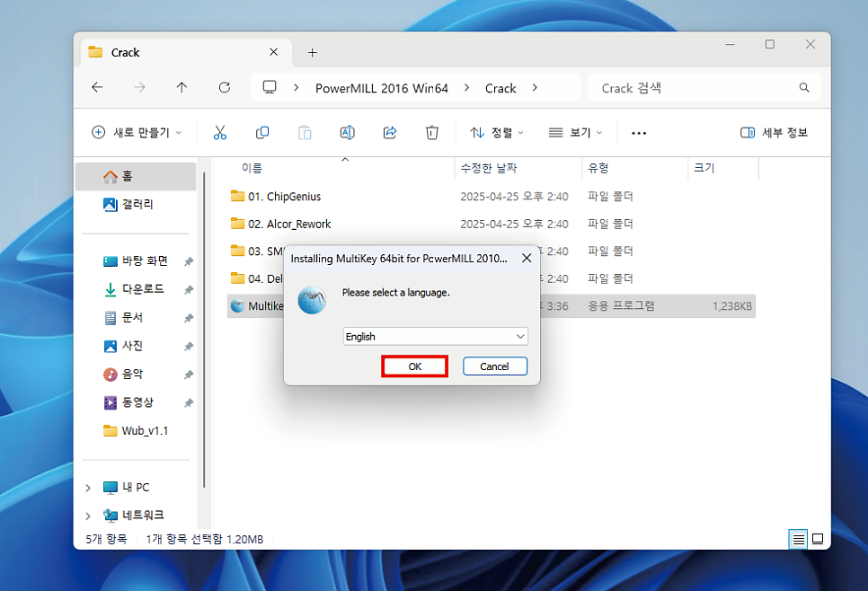
Task: Switch to large thumbnails view icon
Action: point(818,539)
